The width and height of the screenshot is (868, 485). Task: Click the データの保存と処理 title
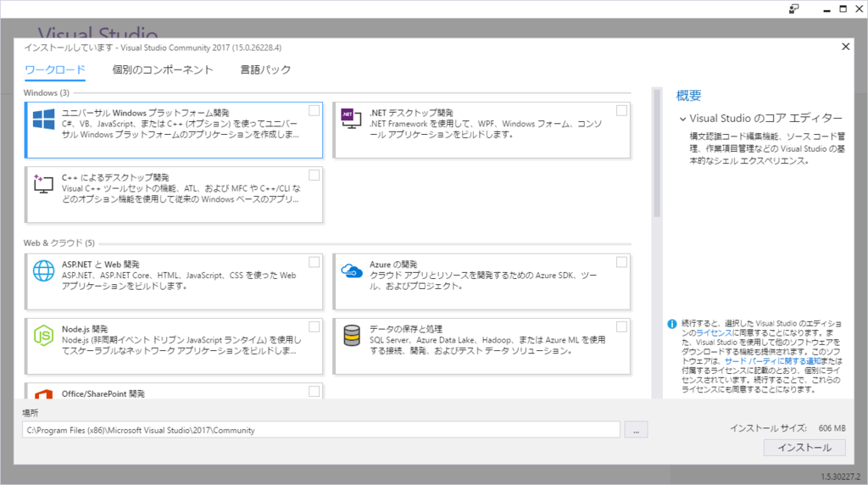(x=406, y=329)
